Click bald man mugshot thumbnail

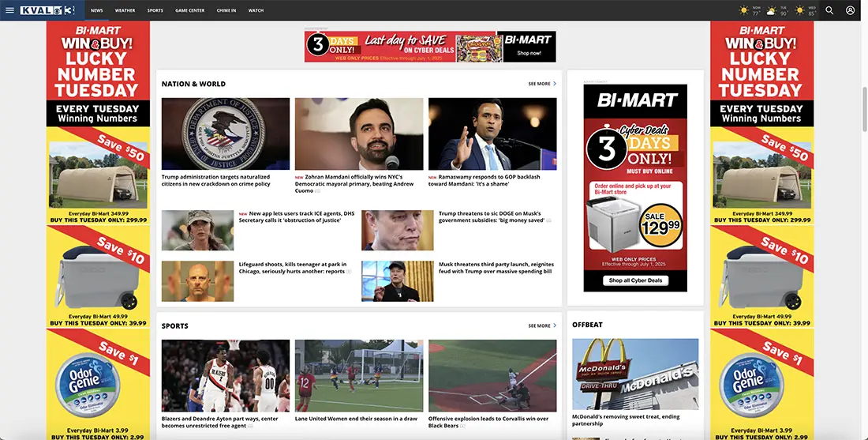click(197, 281)
